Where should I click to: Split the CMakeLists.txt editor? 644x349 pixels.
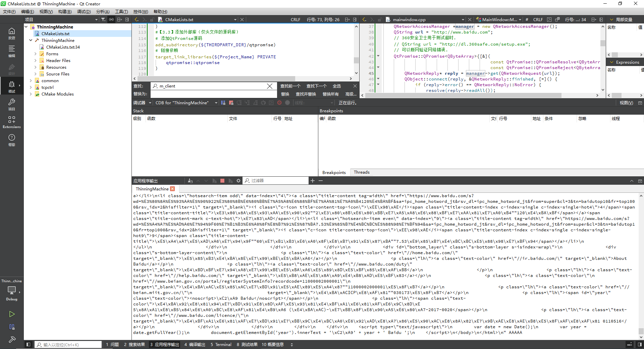pyautogui.click(x=347, y=19)
